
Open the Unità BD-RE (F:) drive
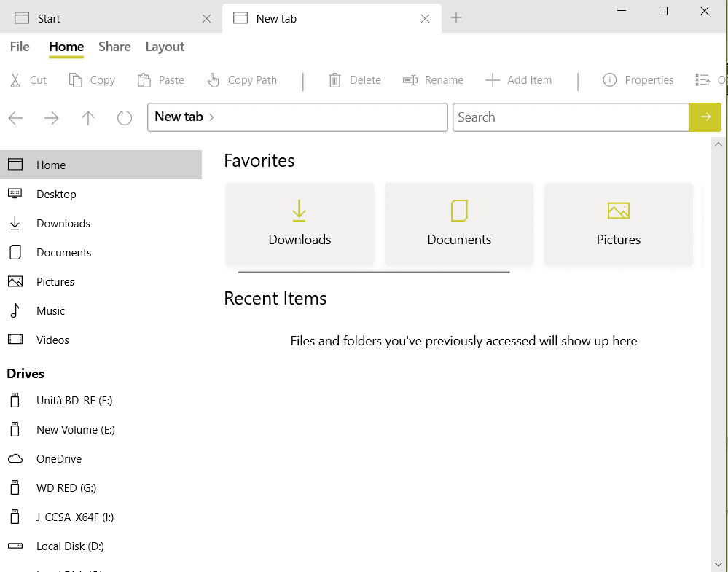pos(101,400)
